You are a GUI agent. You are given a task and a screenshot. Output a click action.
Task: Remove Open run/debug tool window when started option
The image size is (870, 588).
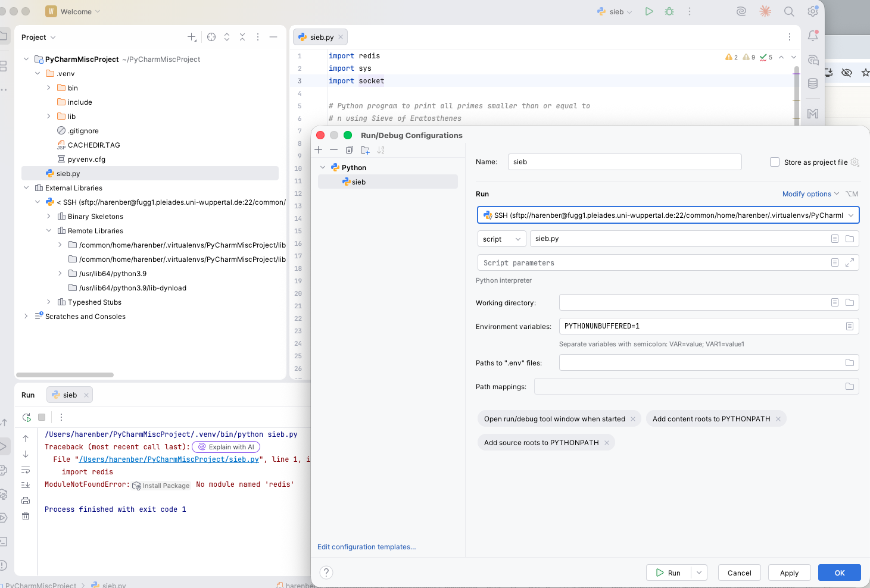coord(633,419)
